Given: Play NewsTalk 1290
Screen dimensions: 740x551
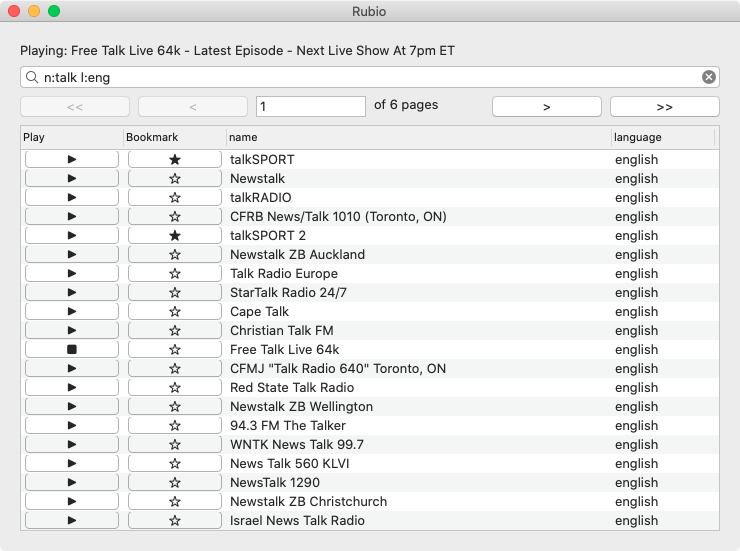Looking at the screenshot, I should coord(72,482).
